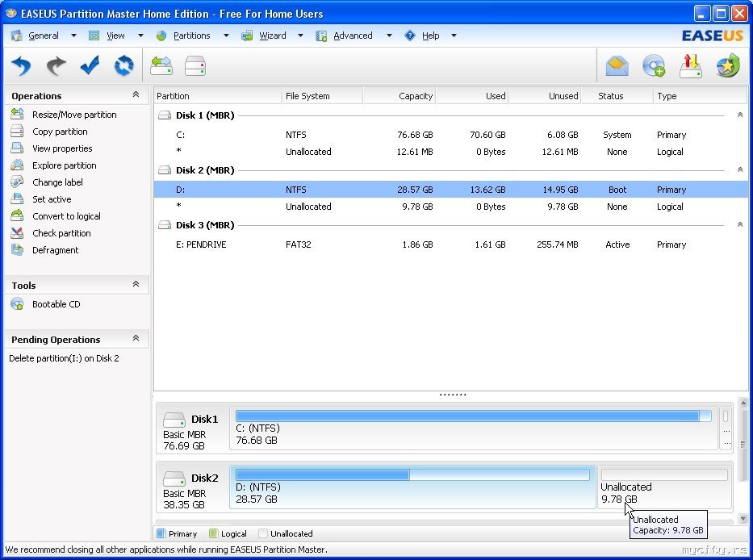753x560 pixels.
Task: Apply pending changes with checkmark icon
Action: click(90, 65)
